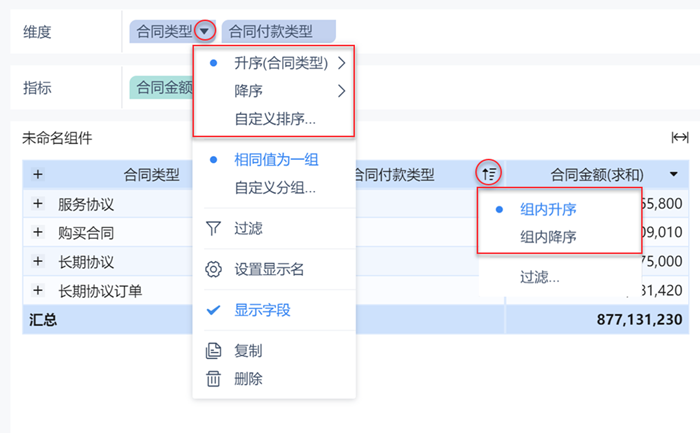Open 合同金额(求和) column dropdown arrow
The height and width of the screenshot is (433, 700).
click(673, 175)
